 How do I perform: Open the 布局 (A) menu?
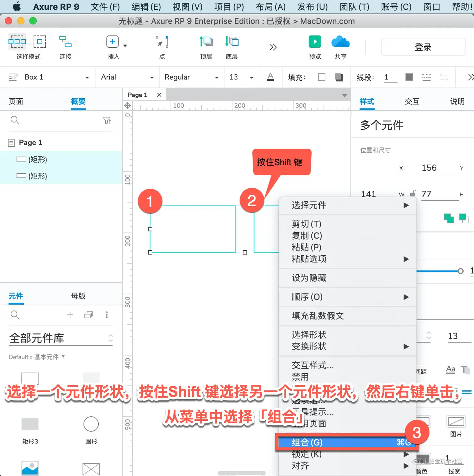tap(271, 7)
